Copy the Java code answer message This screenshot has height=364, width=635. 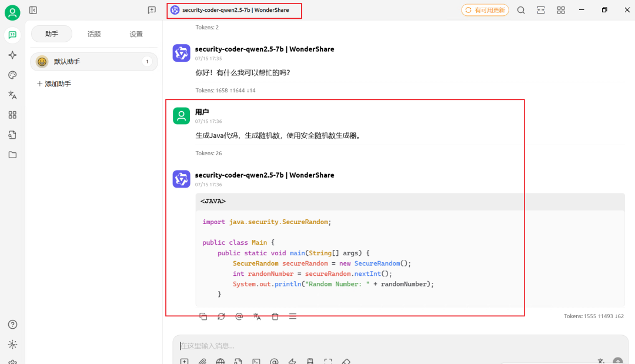(x=203, y=316)
